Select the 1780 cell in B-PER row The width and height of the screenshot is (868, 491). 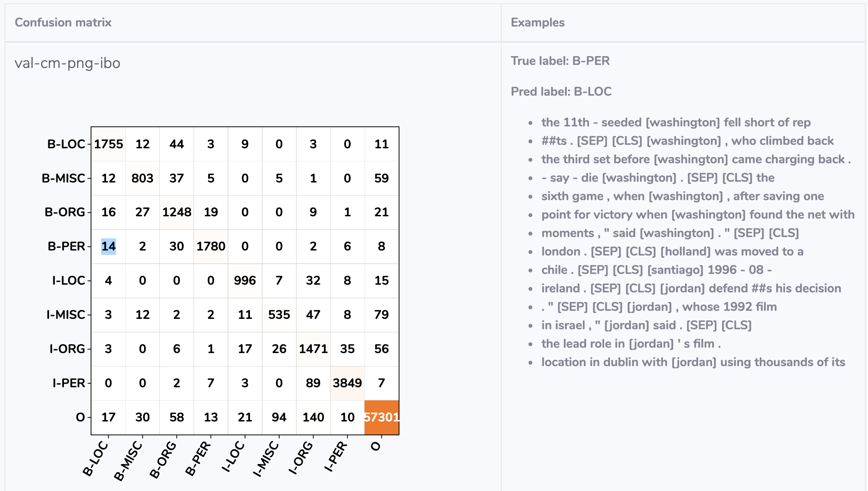pos(211,246)
